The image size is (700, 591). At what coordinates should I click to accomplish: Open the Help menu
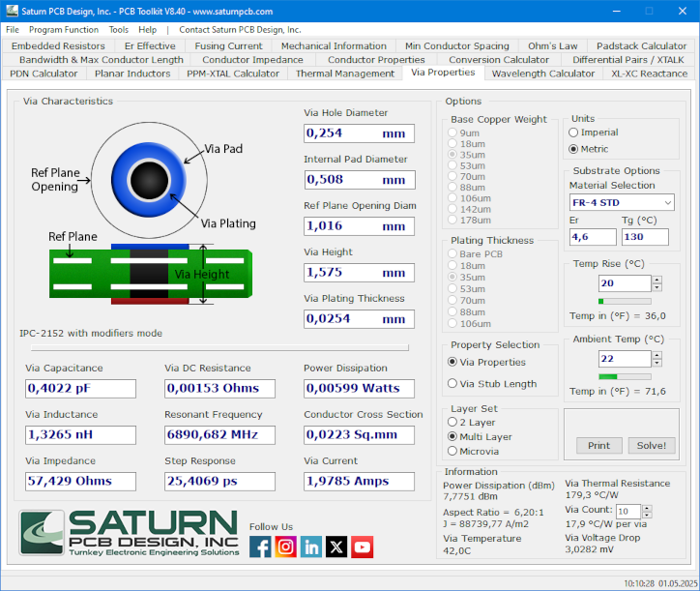click(147, 29)
